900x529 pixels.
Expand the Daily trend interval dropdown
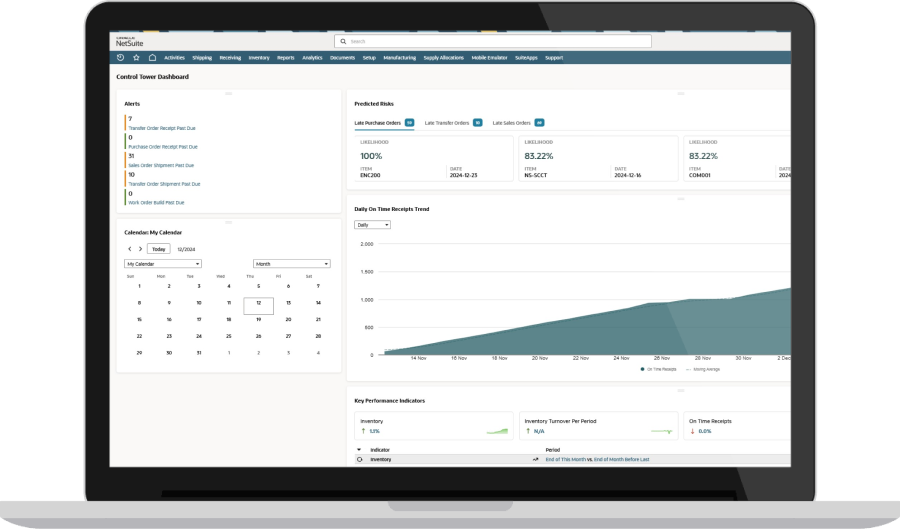(372, 225)
